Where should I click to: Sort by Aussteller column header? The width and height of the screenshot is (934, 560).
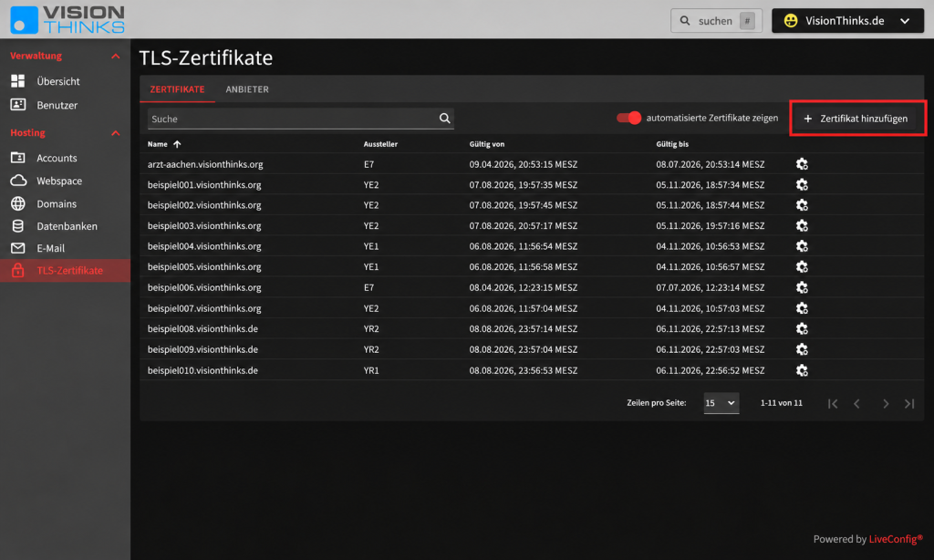[x=380, y=144]
